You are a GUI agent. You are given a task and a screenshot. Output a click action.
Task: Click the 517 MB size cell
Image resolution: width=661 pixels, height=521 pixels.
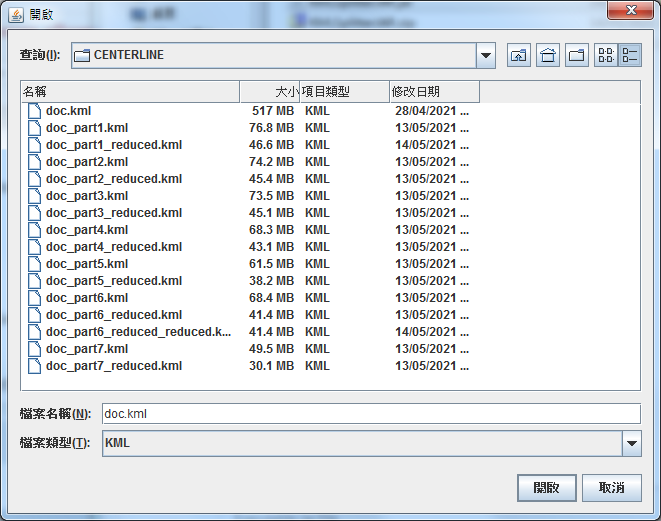(273, 111)
